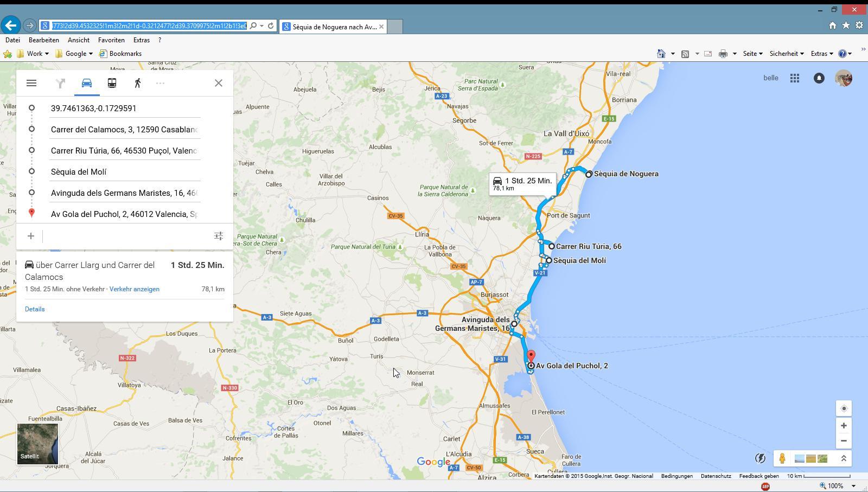Viewport: 868px width, 492px height.
Task: Open the Favoriten menu
Action: 111,40
